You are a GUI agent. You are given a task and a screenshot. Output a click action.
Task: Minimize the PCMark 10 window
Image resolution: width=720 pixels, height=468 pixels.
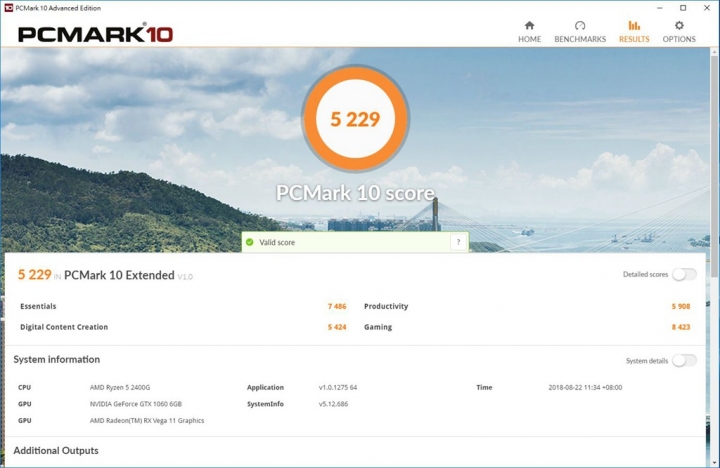(x=660, y=8)
